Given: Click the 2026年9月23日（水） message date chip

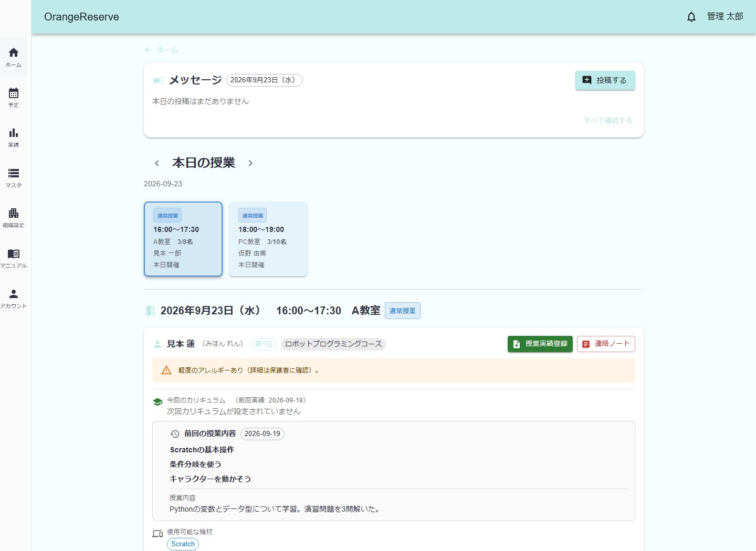Looking at the screenshot, I should coord(265,80).
